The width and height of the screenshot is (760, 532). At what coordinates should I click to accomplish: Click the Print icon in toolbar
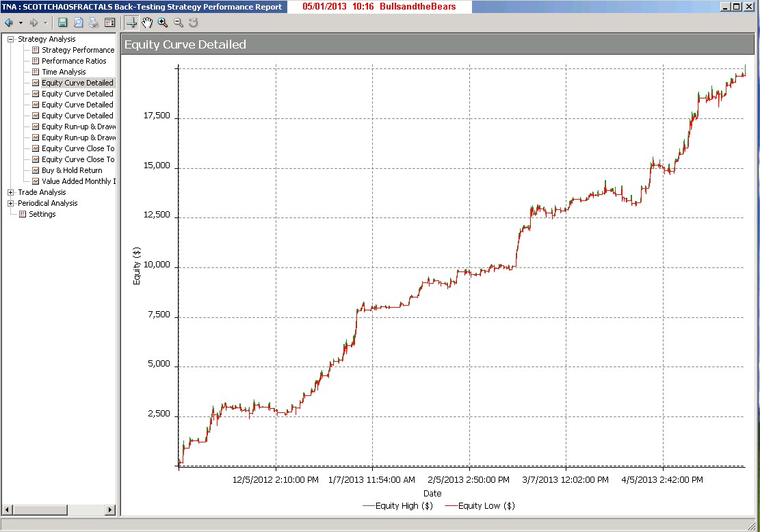(94, 23)
